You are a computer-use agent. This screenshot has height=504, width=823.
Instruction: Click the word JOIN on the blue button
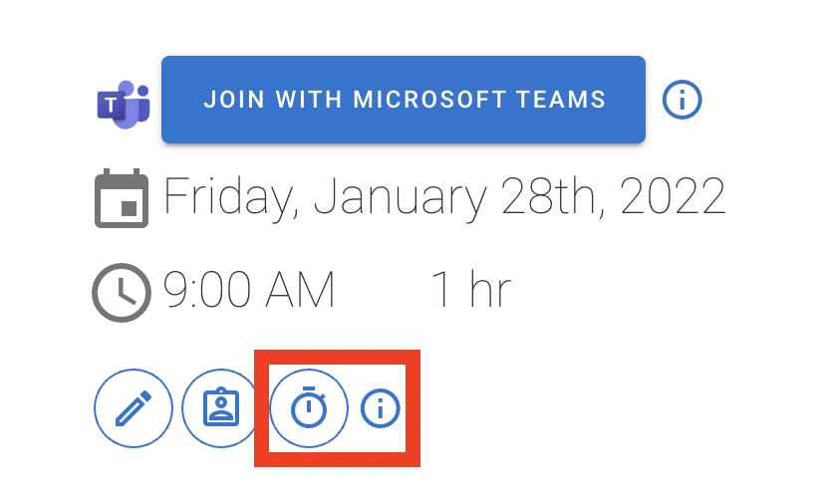234,100
